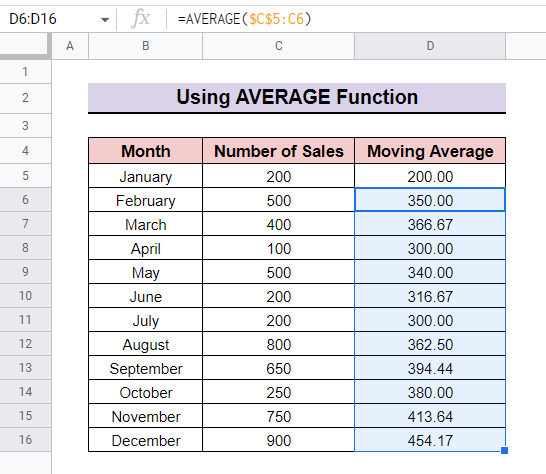The image size is (546, 474).
Task: Click the formula bar with AVERAGE formula
Action: (356, 19)
